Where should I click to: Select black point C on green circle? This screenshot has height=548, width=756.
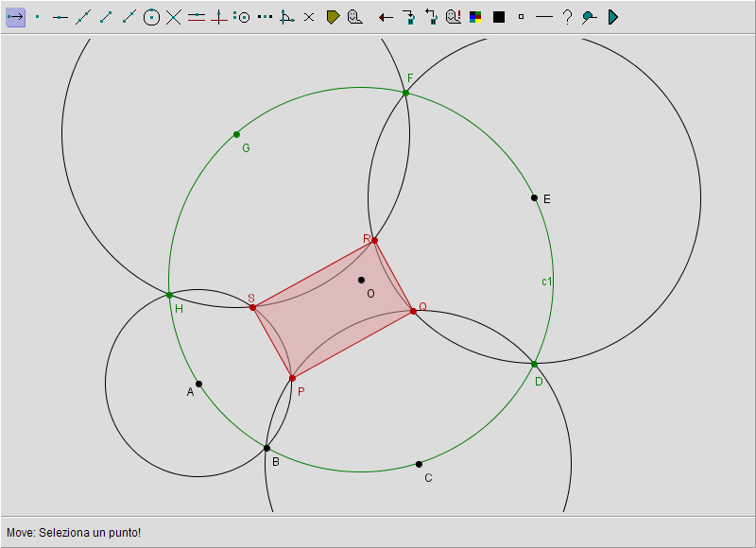tap(419, 464)
